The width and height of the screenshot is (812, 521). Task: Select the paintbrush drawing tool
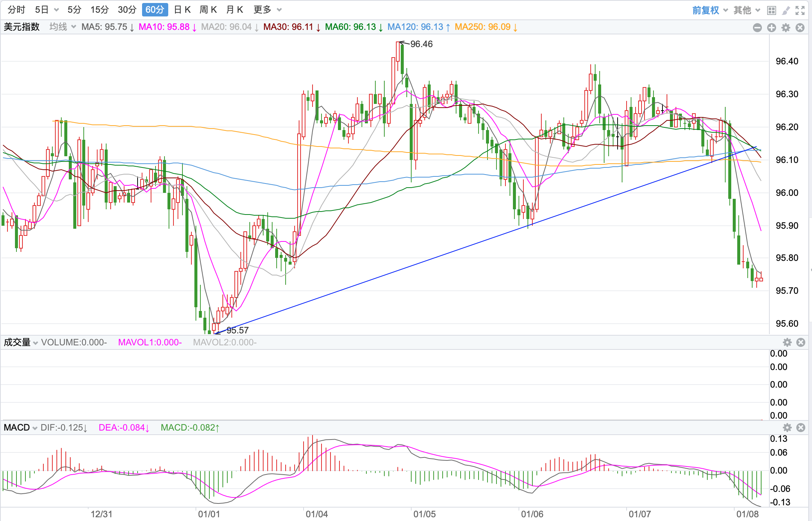point(786,10)
